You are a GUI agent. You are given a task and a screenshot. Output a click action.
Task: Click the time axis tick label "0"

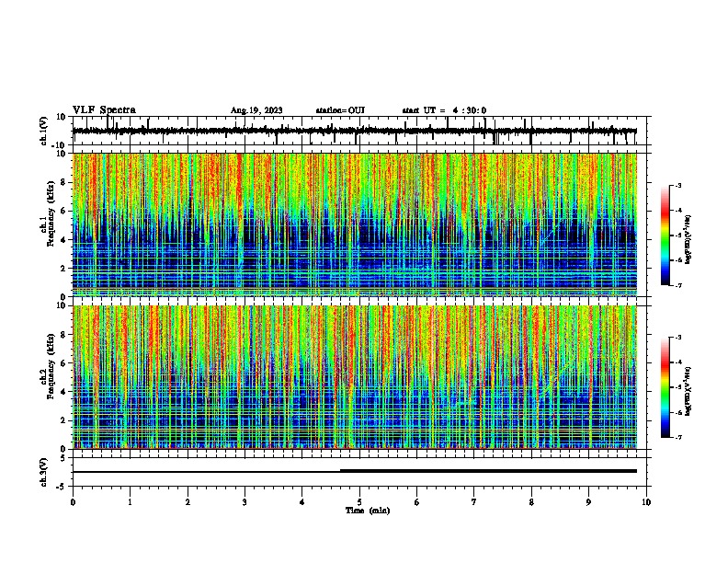73,502
